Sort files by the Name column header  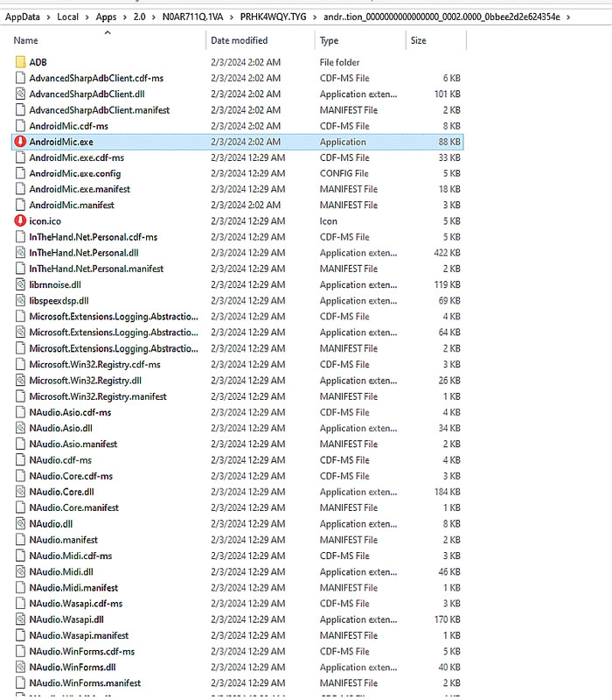pyautogui.click(x=25, y=40)
